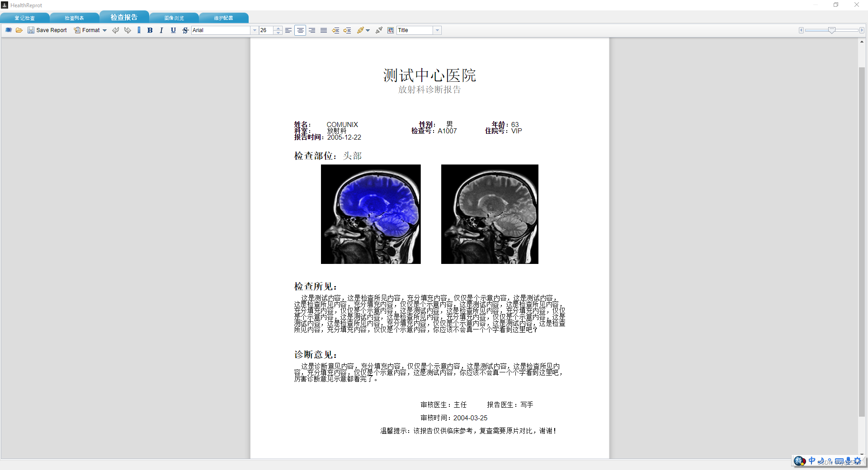Click the Undo arrow in the toolbar
This screenshot has width=868, height=470.
(116, 30)
